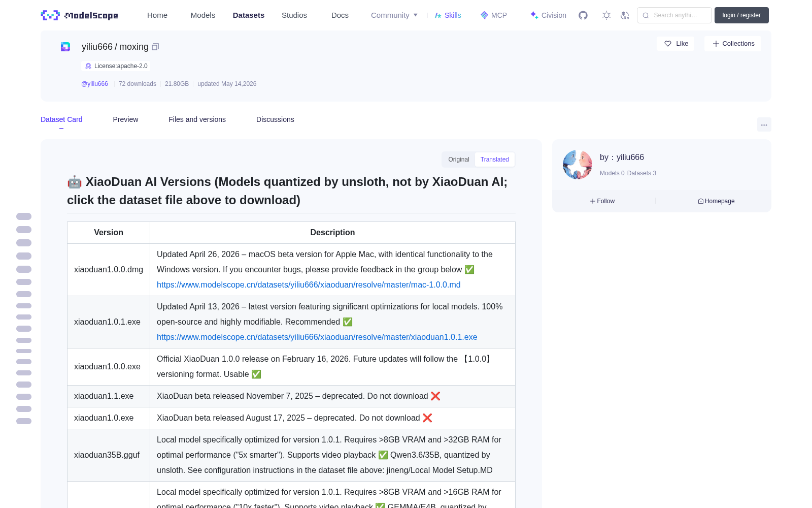This screenshot has height=508, width=812.
Task: Select the Dataset Card tab
Action: point(61,119)
